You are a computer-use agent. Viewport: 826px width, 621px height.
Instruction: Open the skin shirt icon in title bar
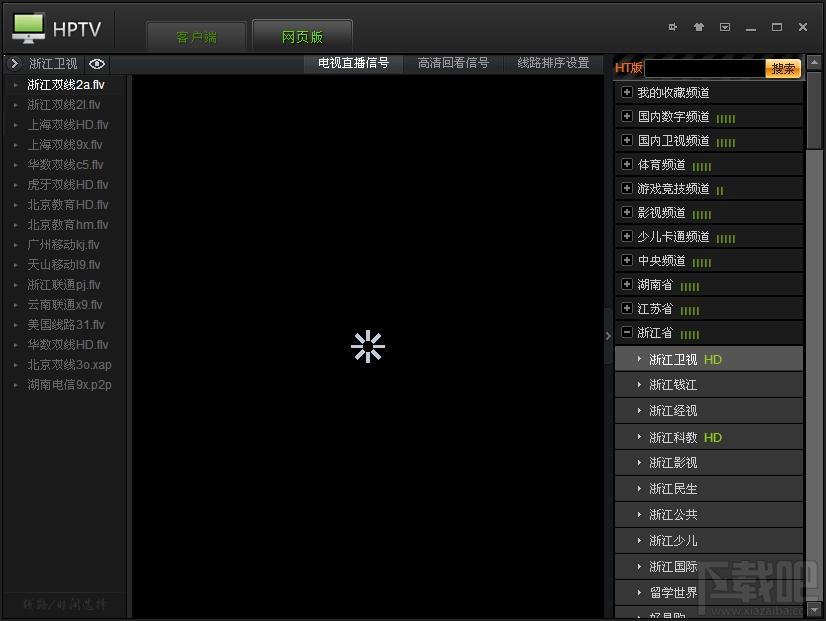[x=699, y=27]
